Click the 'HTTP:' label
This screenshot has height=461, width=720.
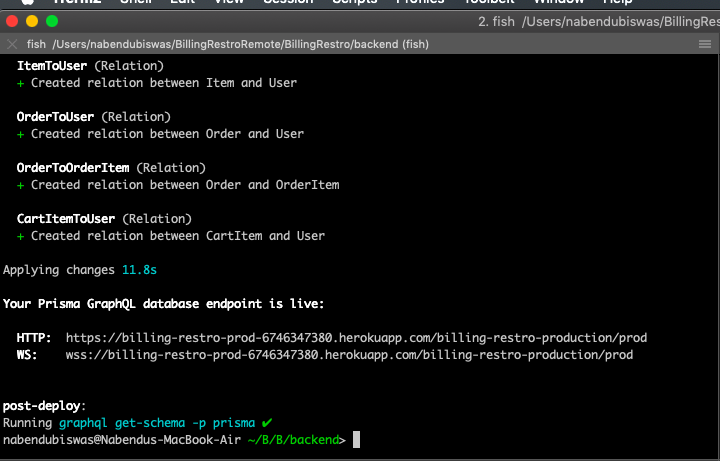[34, 338]
